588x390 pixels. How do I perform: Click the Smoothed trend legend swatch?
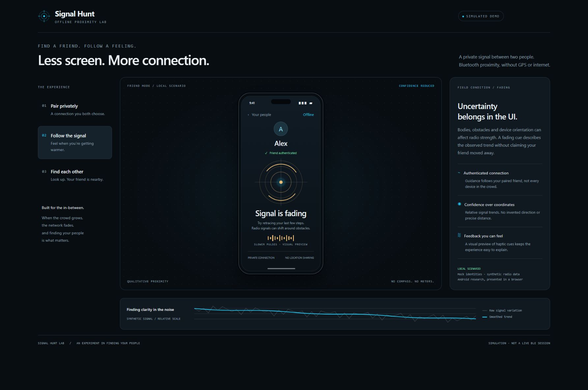pyautogui.click(x=485, y=317)
